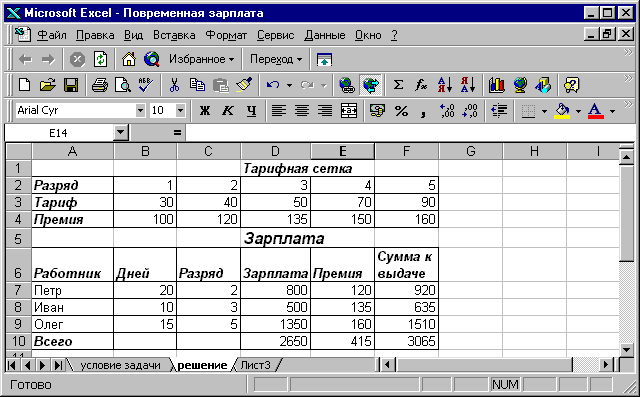Open the Paste Function fx icon
This screenshot has height=397, width=640.
[421, 85]
